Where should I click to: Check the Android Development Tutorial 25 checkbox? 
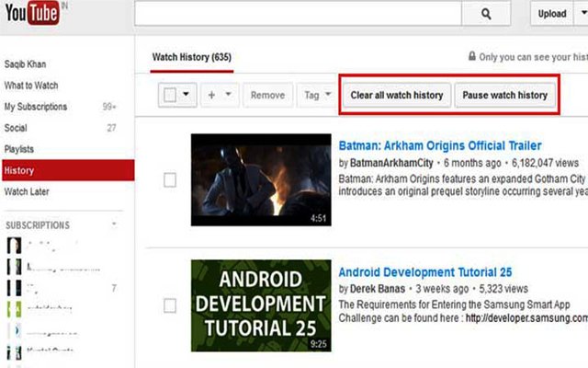[170, 305]
